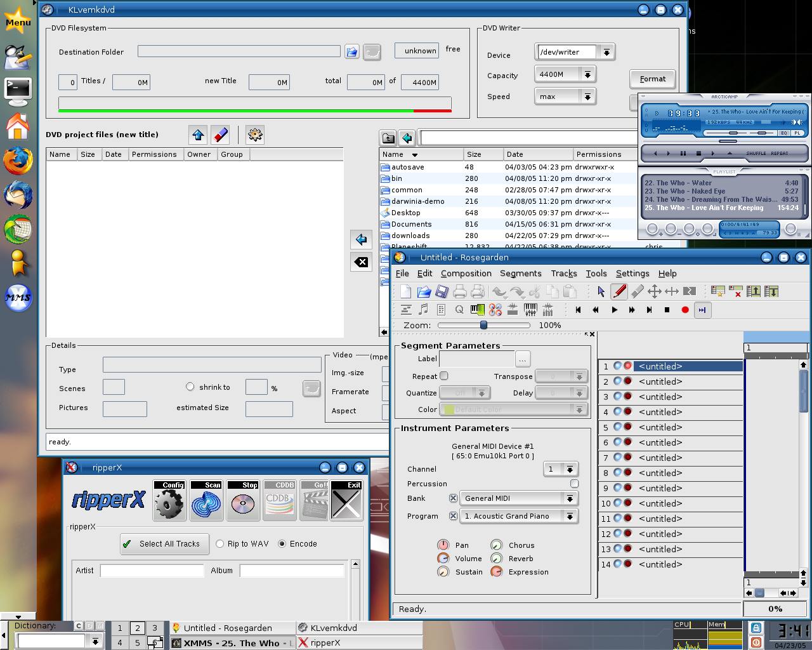
Task: Choose the resize tool in Rosegarden
Action: (672, 291)
